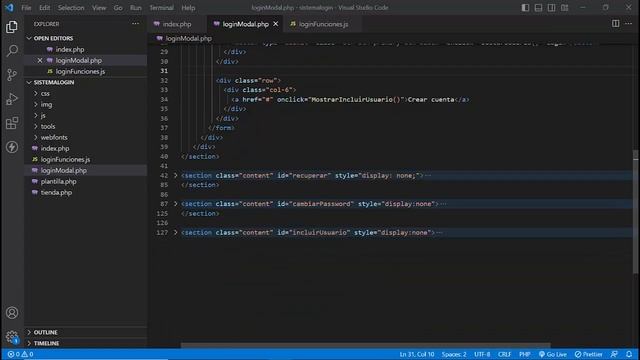Open the Explorer view in activity bar
640x360 pixels.
[x=12, y=27]
